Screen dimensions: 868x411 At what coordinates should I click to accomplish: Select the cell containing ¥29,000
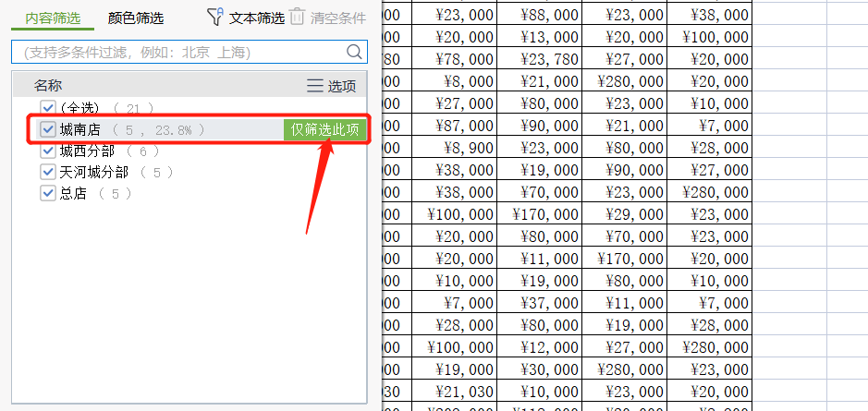click(624, 214)
